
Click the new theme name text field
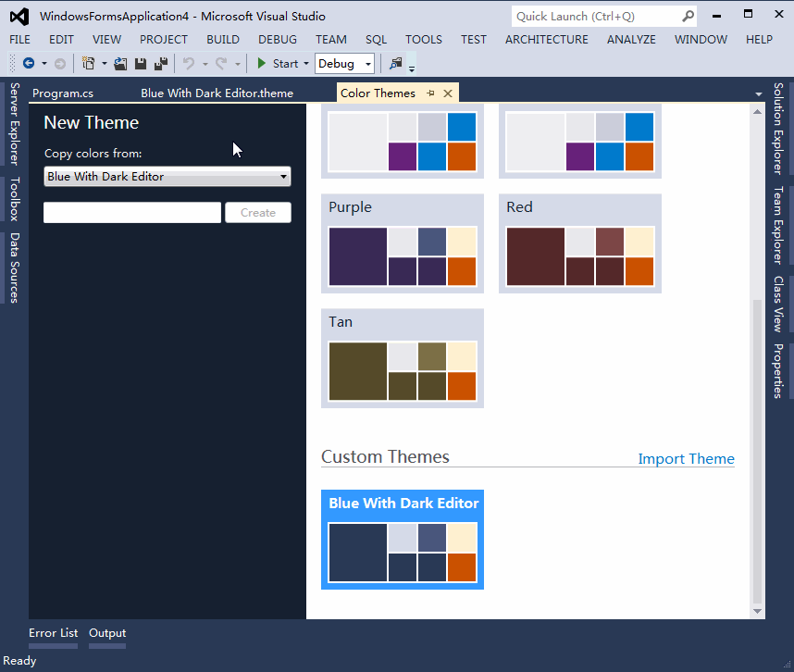132,212
